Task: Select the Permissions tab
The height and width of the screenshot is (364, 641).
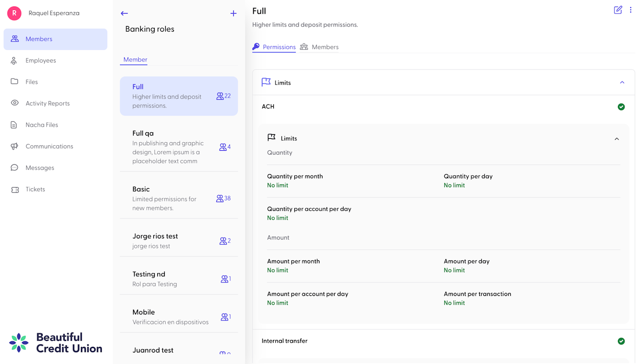Action: tap(274, 47)
